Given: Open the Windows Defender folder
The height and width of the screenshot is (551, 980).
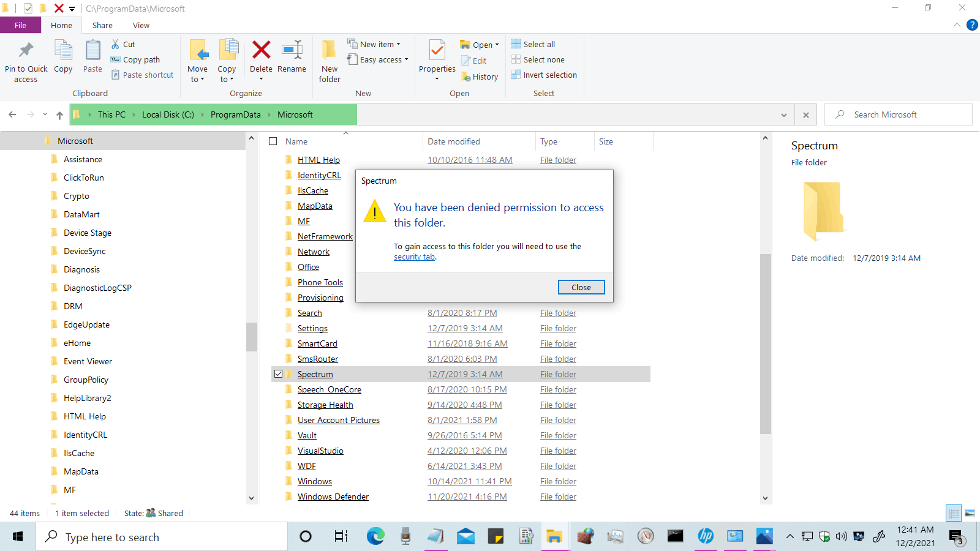Looking at the screenshot, I should pos(333,497).
